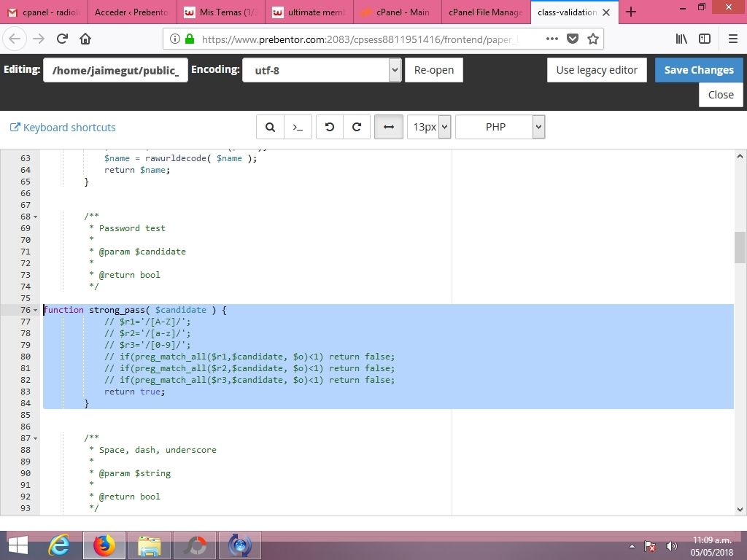The image size is (747, 560).
Task: Launch Internet Explorer from the taskbar
Action: click(x=59, y=545)
